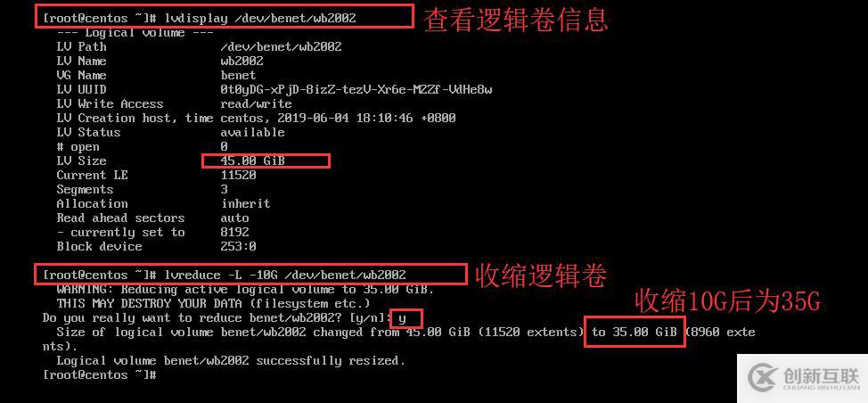Click the 创新互联 watermark logo icon
This screenshot has height=403, width=868.
pyautogui.click(x=763, y=378)
